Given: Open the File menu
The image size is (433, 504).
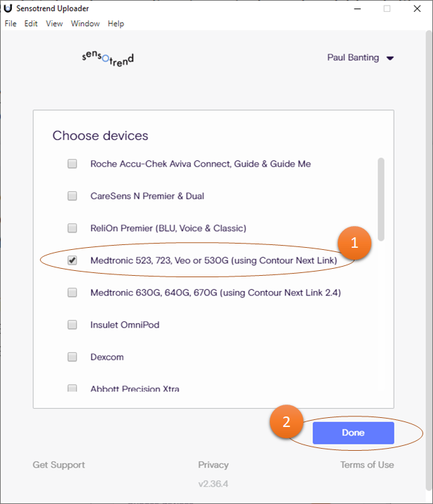Looking at the screenshot, I should coord(11,24).
